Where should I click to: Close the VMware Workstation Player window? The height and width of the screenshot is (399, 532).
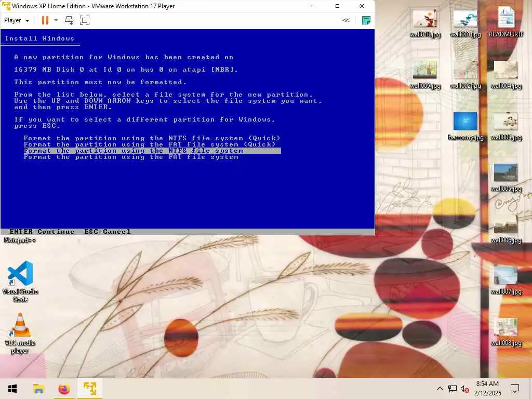point(362,6)
